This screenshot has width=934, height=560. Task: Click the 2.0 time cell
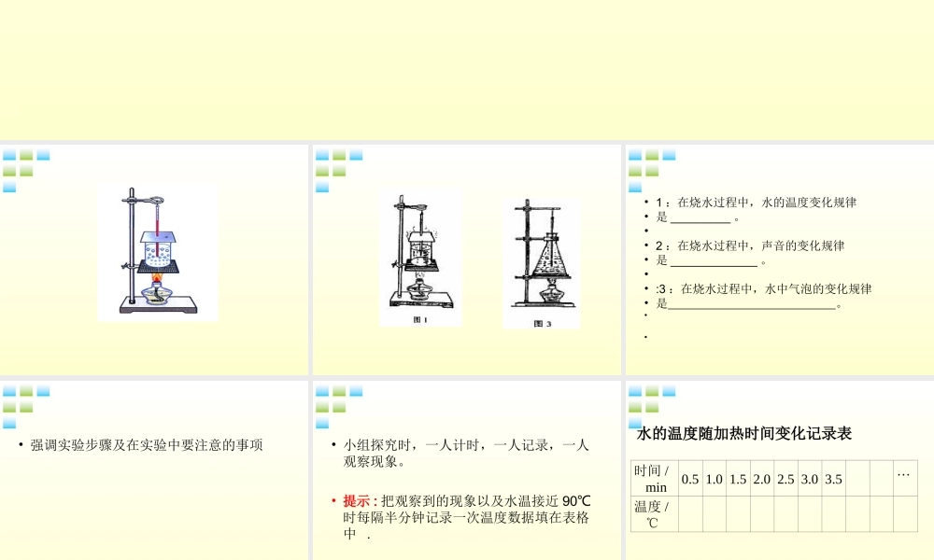pyautogui.click(x=762, y=478)
